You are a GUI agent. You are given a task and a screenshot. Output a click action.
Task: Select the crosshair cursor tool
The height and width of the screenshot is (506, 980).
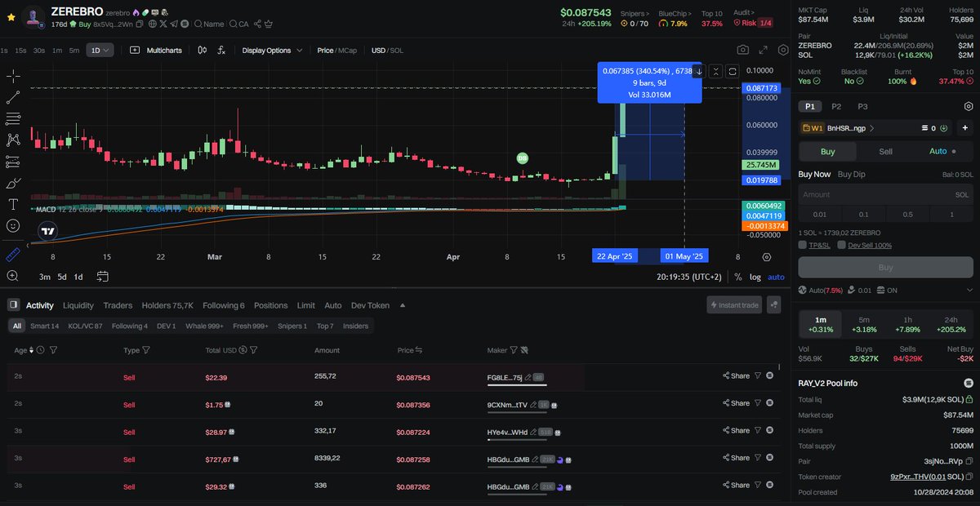click(x=13, y=76)
